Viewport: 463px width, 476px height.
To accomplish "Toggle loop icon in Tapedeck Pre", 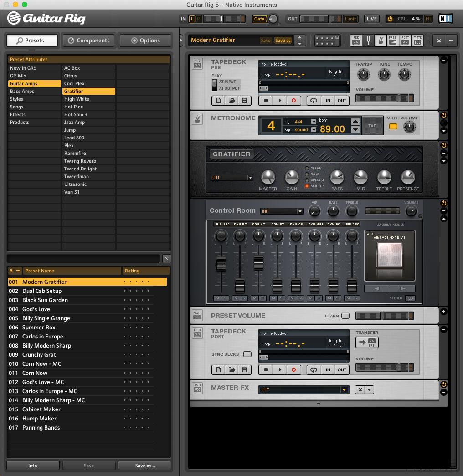I will coord(314,101).
